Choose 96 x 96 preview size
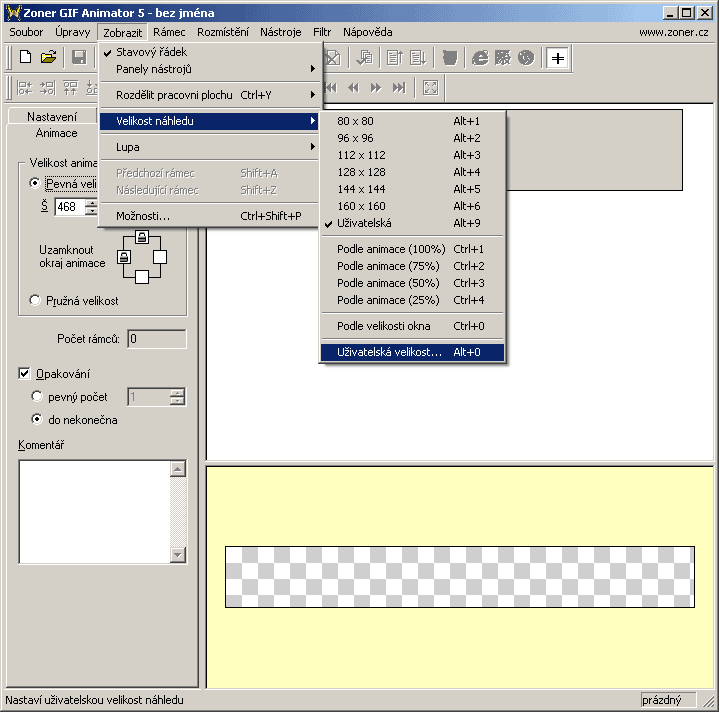719x712 pixels. [x=412, y=138]
